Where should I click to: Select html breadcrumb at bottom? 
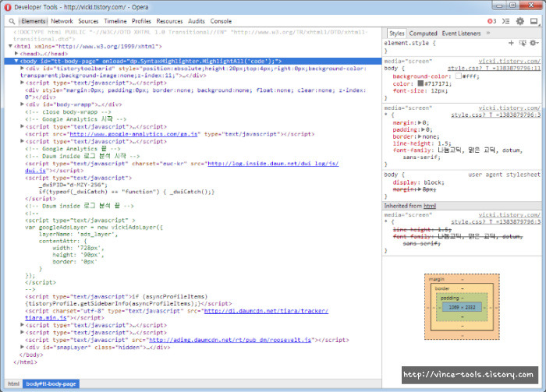[13, 383]
